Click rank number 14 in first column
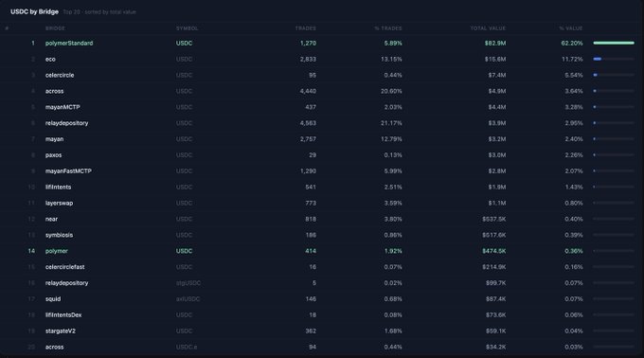 31,251
